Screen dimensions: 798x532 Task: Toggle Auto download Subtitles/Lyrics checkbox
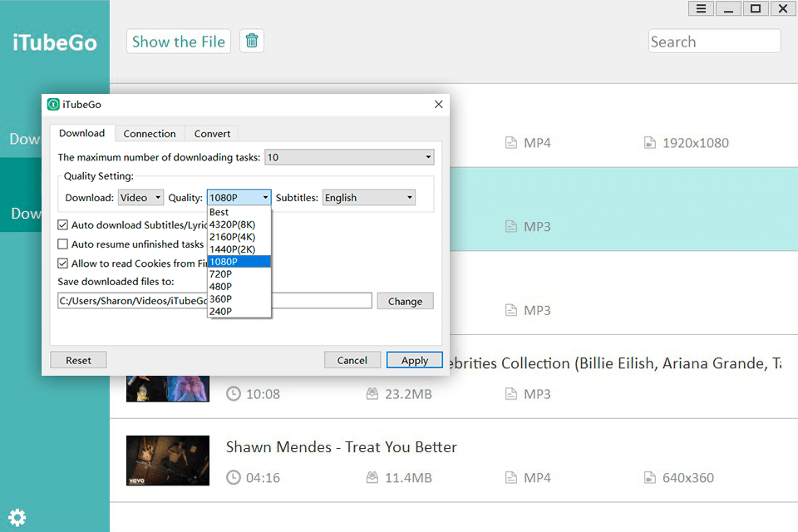[63, 225]
